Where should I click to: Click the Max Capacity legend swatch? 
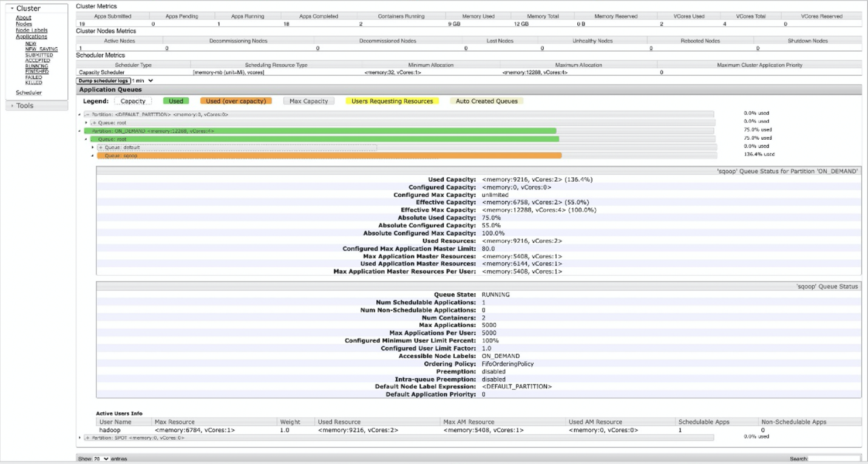pos(309,101)
